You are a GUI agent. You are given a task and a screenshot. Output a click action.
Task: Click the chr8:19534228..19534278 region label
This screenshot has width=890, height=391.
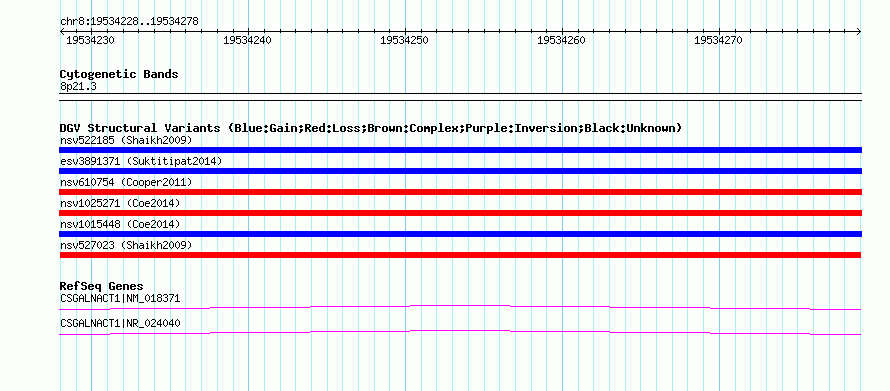(x=129, y=22)
